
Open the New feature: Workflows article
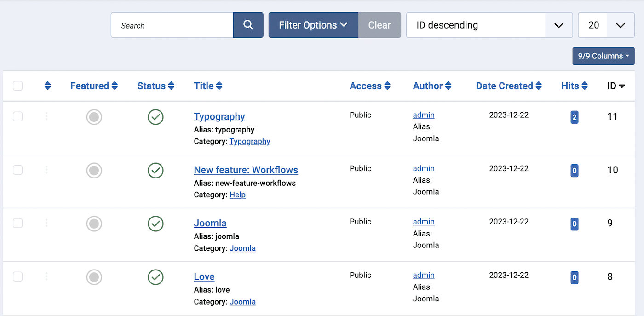pos(246,170)
